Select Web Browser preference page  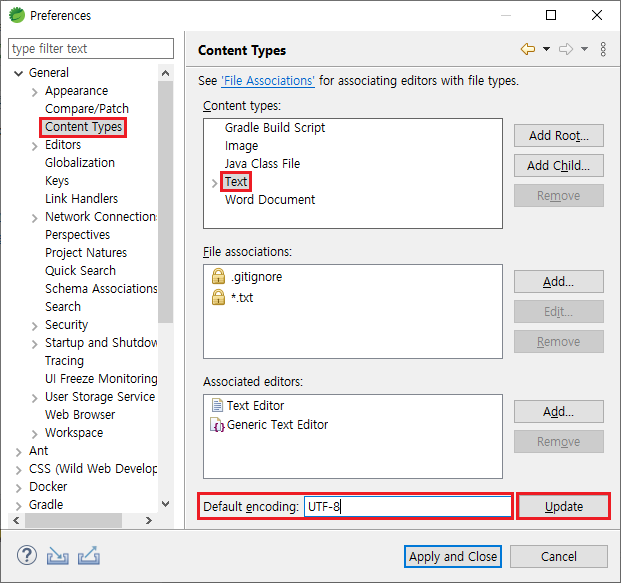(x=80, y=415)
